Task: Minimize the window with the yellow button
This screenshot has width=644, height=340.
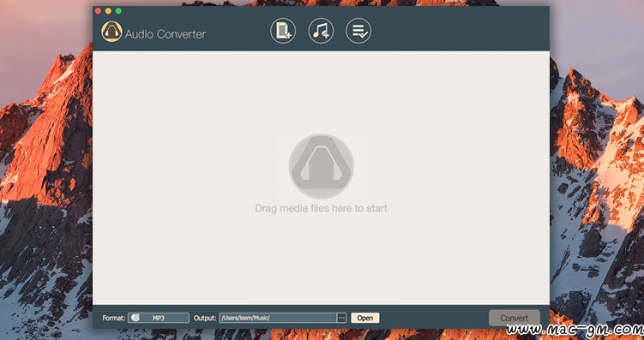Action: tap(108, 11)
